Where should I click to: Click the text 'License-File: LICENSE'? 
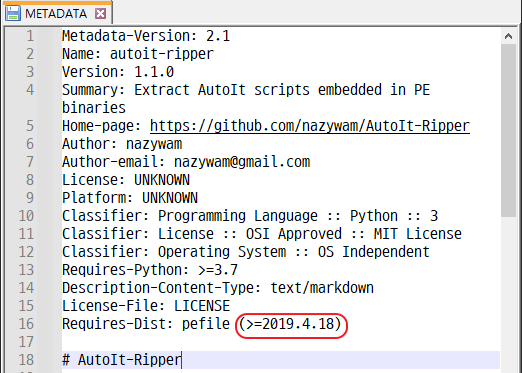tap(146, 306)
